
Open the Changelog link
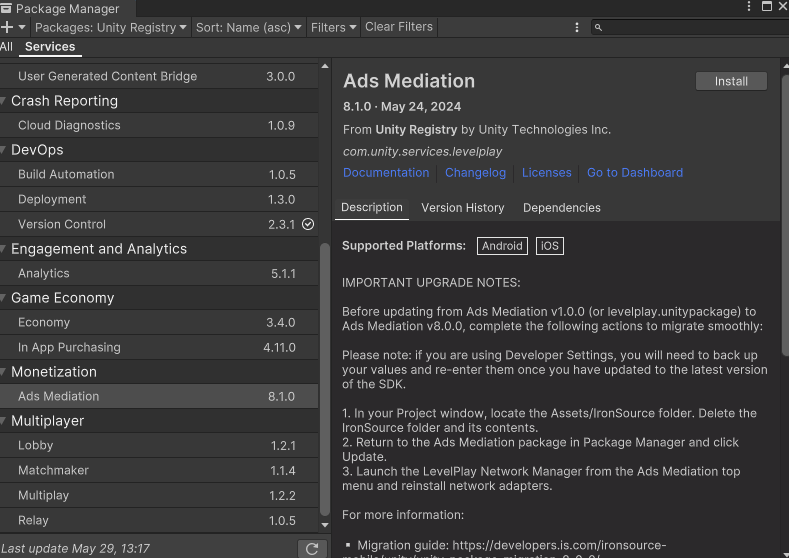[476, 173]
